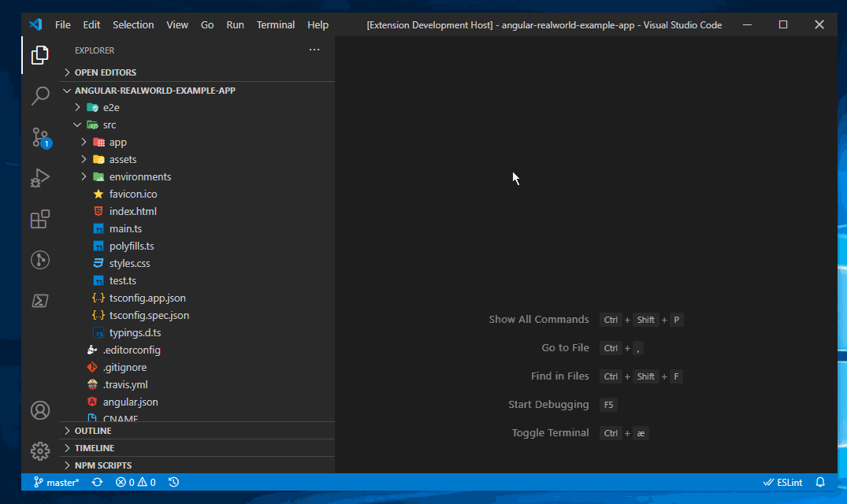The image size is (847, 504).
Task: Open the Selection menu
Action: click(133, 25)
